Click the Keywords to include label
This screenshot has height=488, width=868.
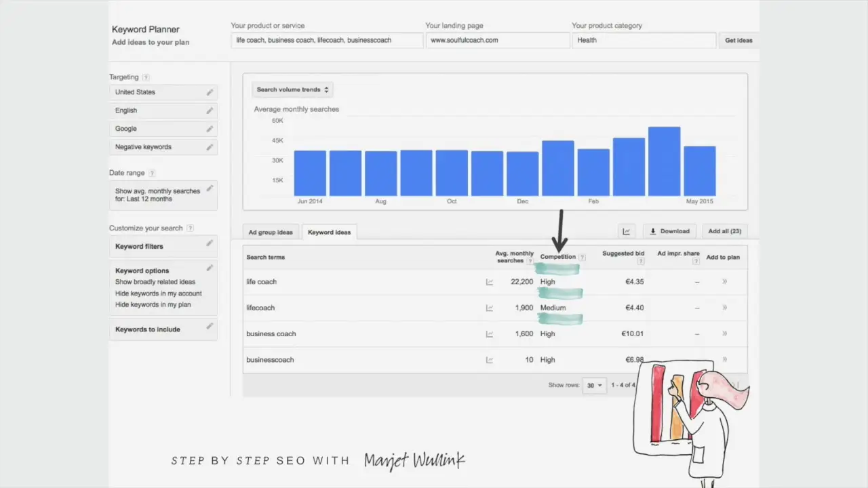(148, 330)
